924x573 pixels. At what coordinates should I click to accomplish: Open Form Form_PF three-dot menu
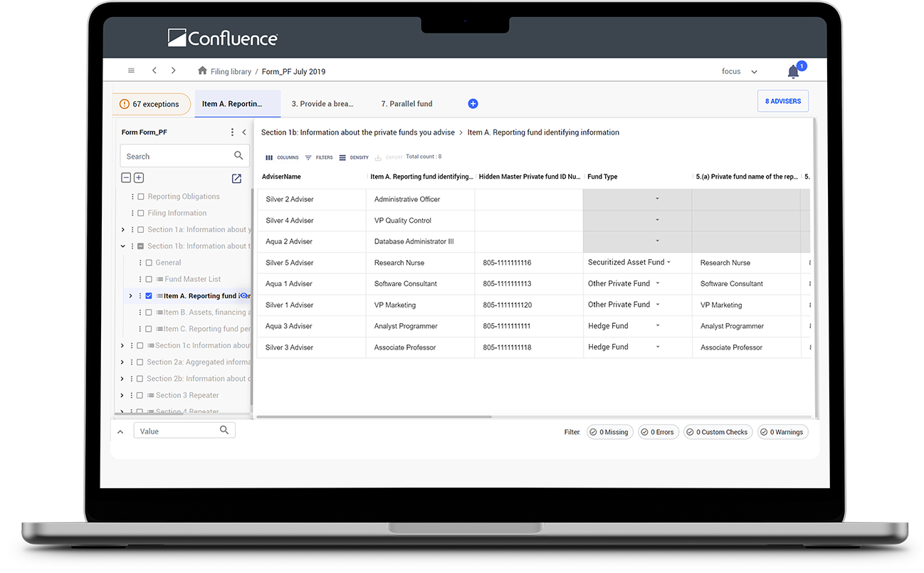coord(232,132)
